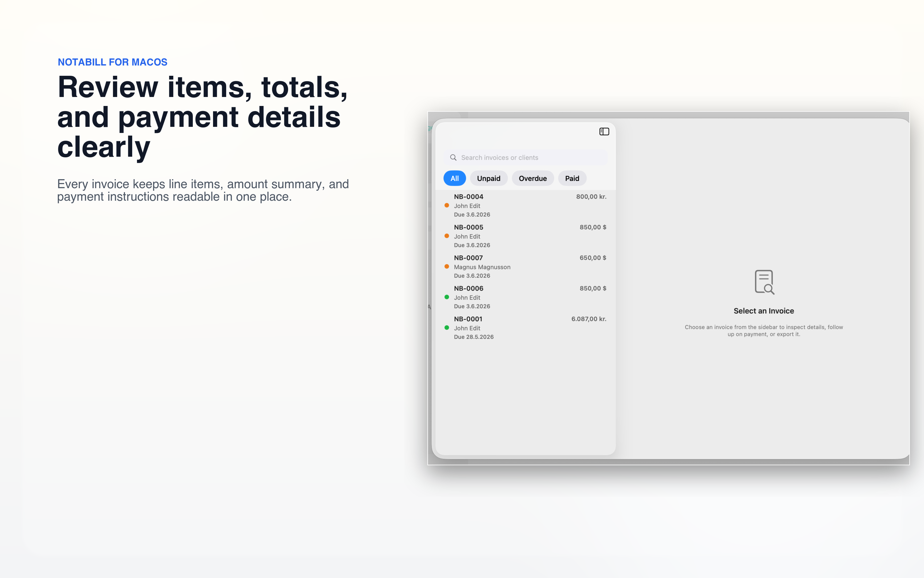This screenshot has height=578, width=924.
Task: Open invoice NB-0005
Action: pyautogui.click(x=526, y=236)
